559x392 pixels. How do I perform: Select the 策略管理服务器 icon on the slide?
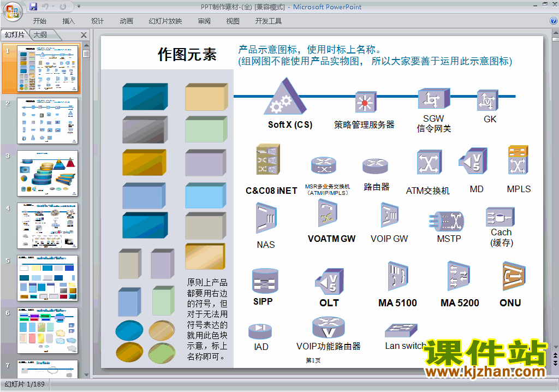(365, 102)
